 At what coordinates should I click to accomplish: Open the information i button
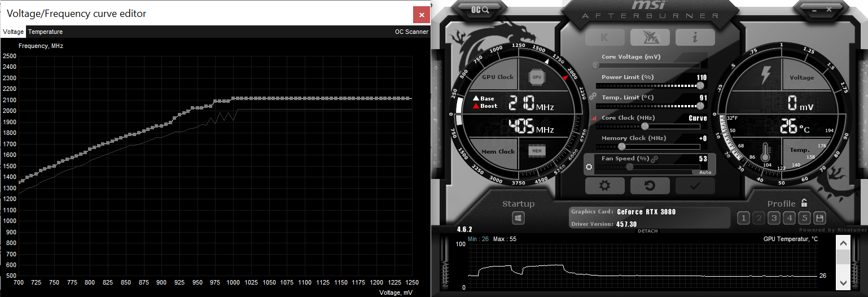(695, 37)
